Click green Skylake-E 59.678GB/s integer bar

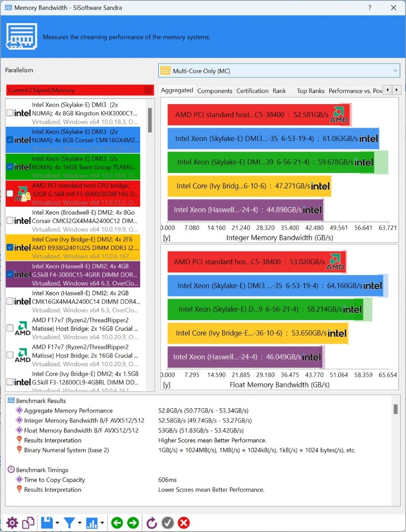271,162
